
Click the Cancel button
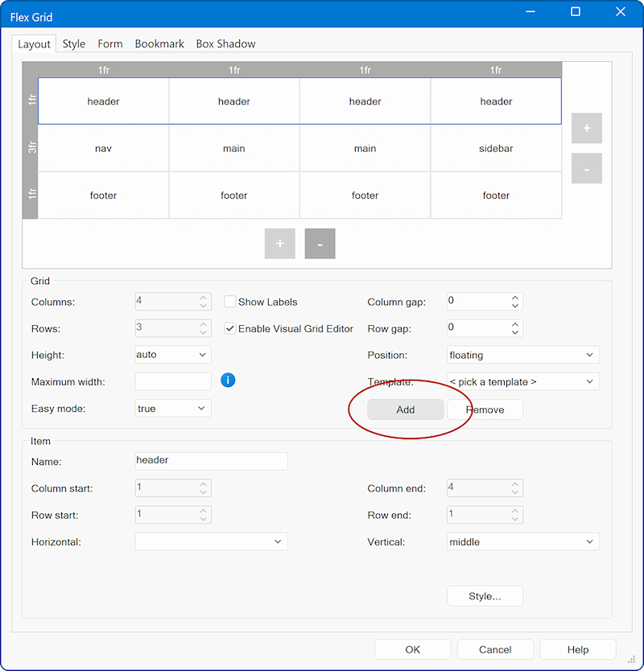495,649
